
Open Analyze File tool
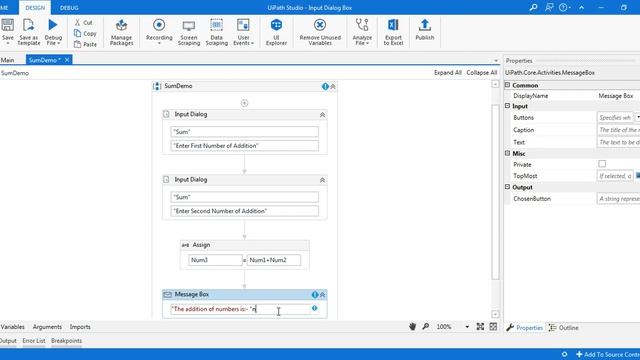362,32
